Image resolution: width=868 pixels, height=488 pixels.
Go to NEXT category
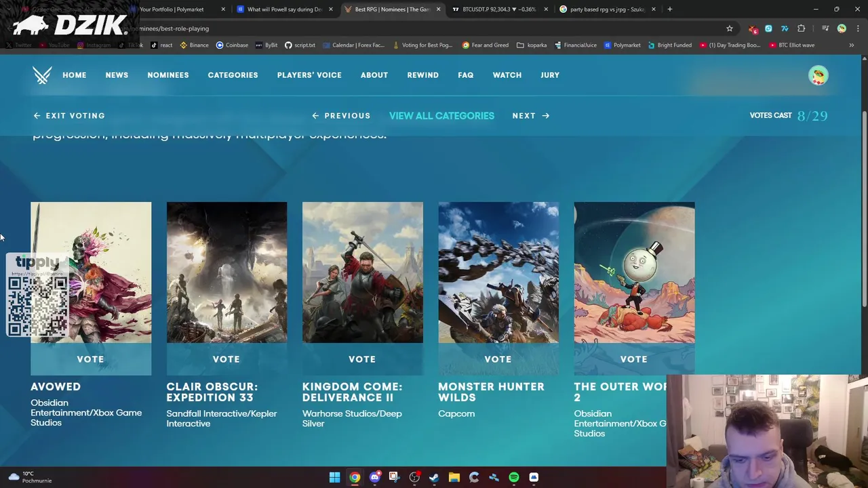pos(531,116)
